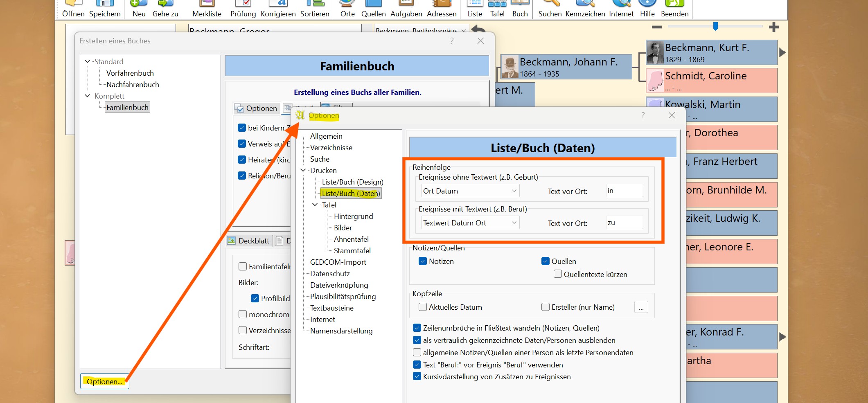Click the Text vor Ort field containing 'in'
The width and height of the screenshot is (868, 403).
624,191
